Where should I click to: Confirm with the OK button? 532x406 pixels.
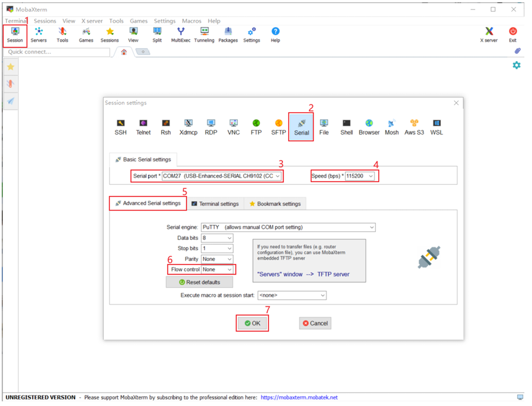point(252,323)
